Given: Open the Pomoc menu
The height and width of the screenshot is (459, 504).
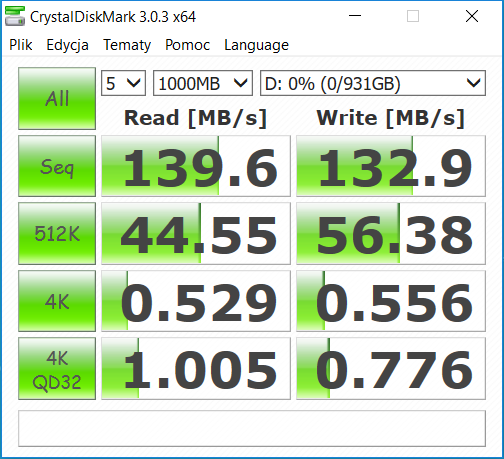Looking at the screenshot, I should (187, 45).
